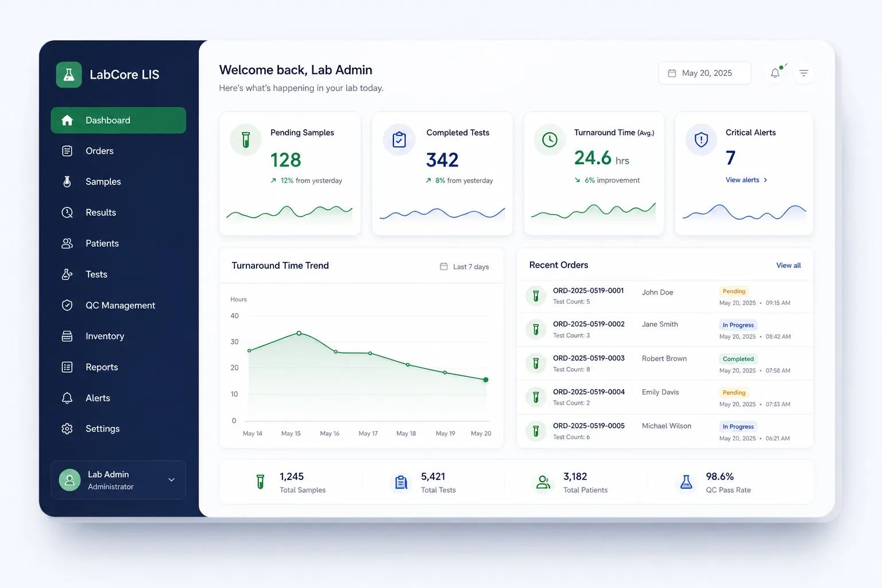Open the Last 7 days range selector
The image size is (882, 588).
tap(465, 266)
